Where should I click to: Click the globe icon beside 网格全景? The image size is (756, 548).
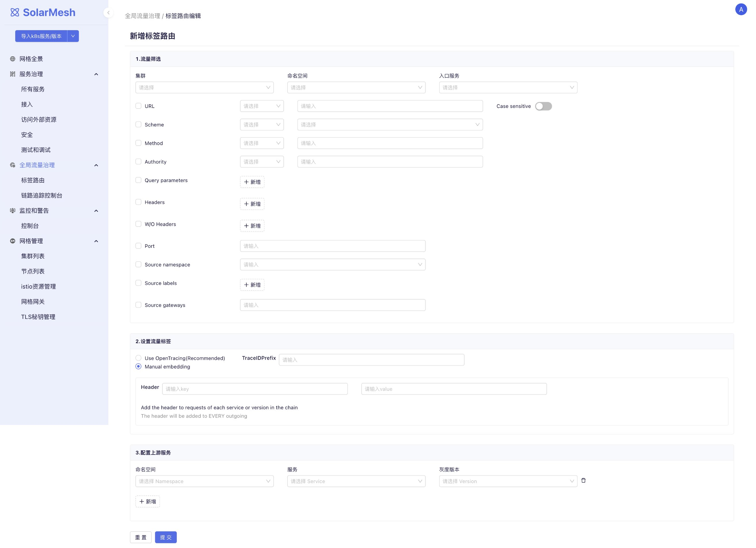(x=13, y=59)
